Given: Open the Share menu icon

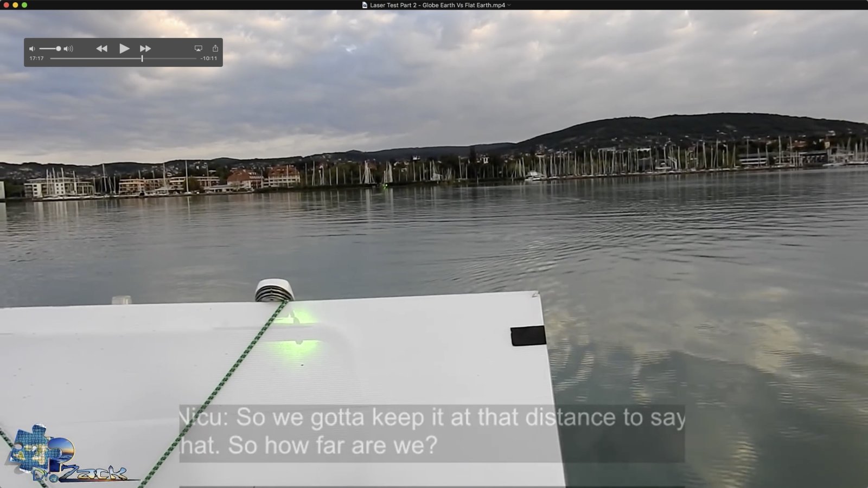Looking at the screenshot, I should pos(215,48).
